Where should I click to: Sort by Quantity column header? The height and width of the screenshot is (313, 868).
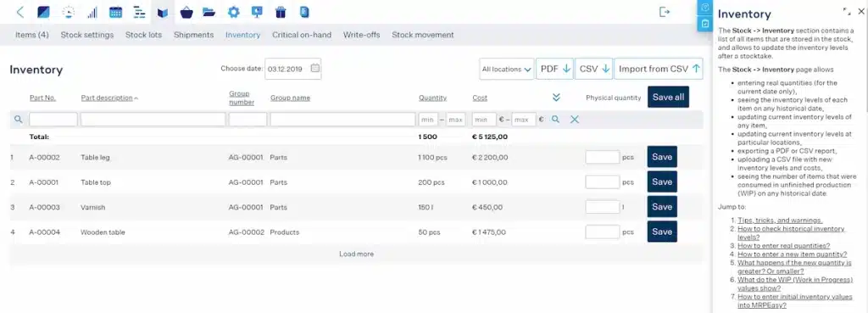click(432, 98)
